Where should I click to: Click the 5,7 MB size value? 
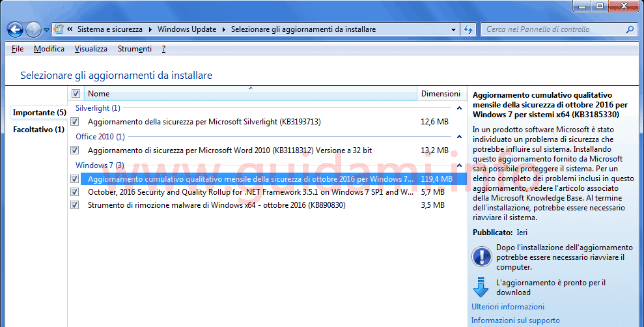tap(432, 192)
